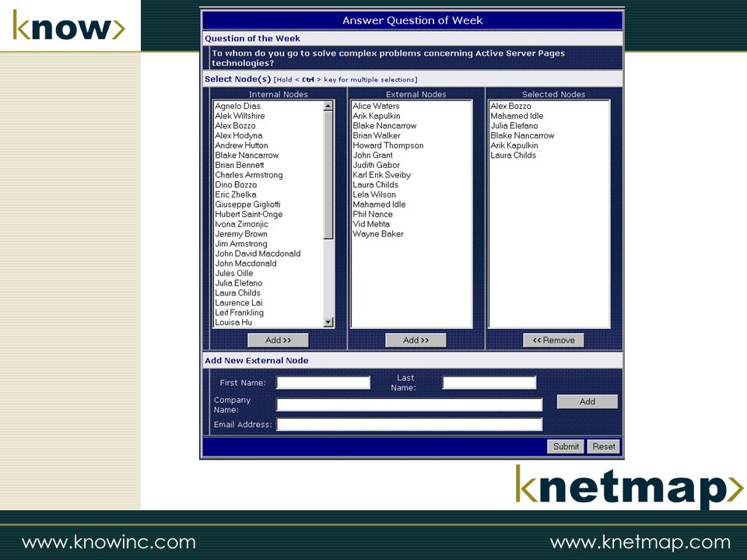Select Laura Childs in Internal Nodes list
Viewport: 747px width, 560px height.
238,293
